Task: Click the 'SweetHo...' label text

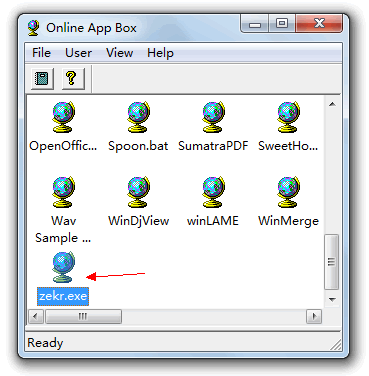Action: [288, 146]
